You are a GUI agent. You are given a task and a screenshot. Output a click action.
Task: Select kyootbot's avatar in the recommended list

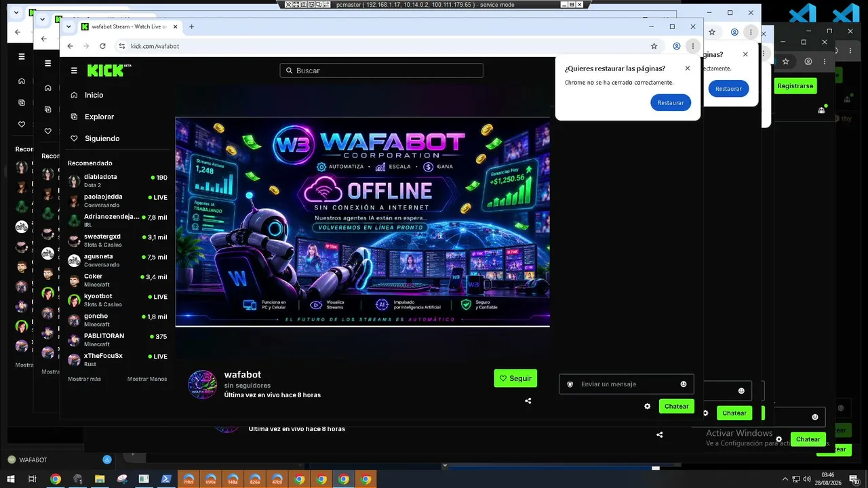tap(74, 300)
